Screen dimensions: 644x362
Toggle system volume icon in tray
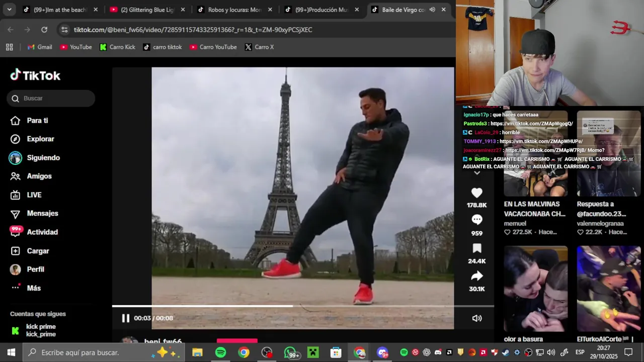pos(551,352)
